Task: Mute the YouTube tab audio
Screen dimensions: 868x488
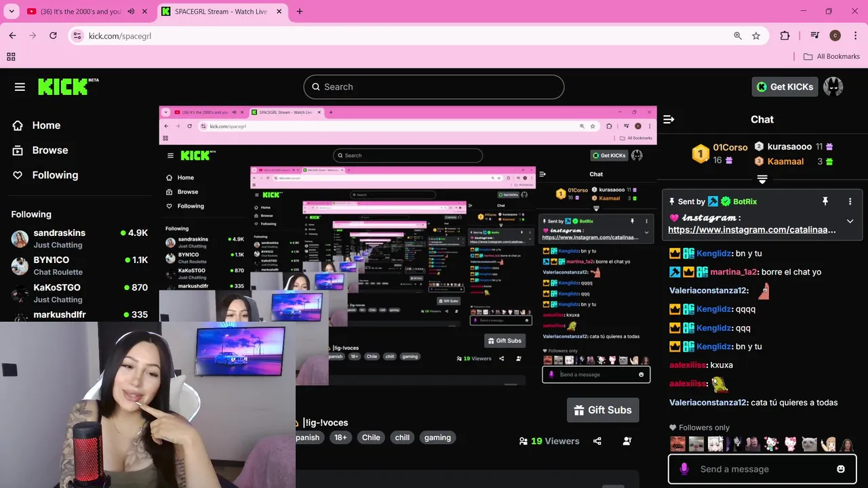Action: click(131, 12)
